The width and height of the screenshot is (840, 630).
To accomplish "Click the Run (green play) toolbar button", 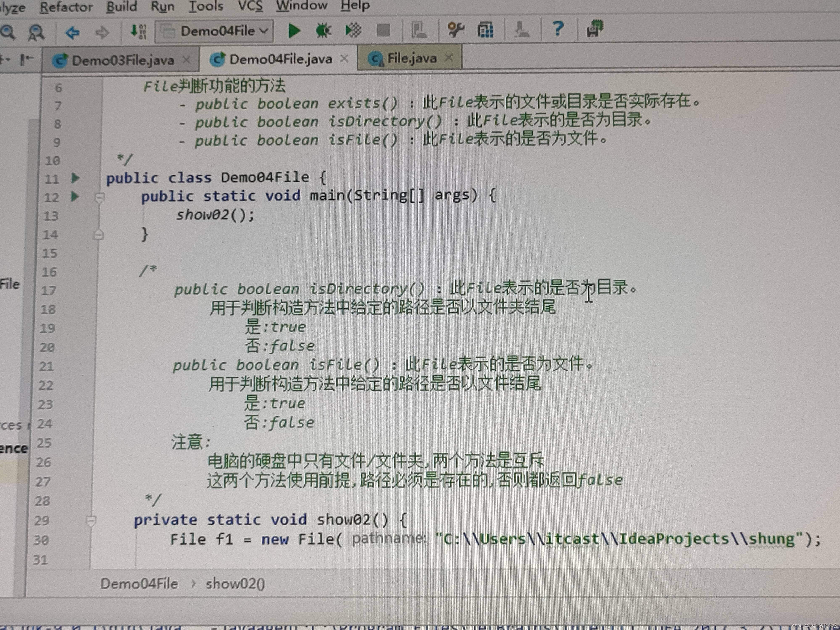I will 294,31.
